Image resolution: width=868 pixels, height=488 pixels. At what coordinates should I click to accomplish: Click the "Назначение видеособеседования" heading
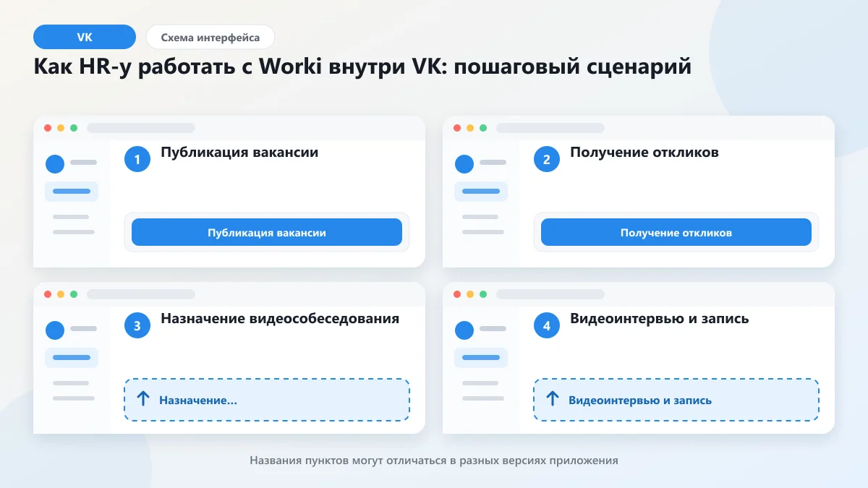click(280, 318)
